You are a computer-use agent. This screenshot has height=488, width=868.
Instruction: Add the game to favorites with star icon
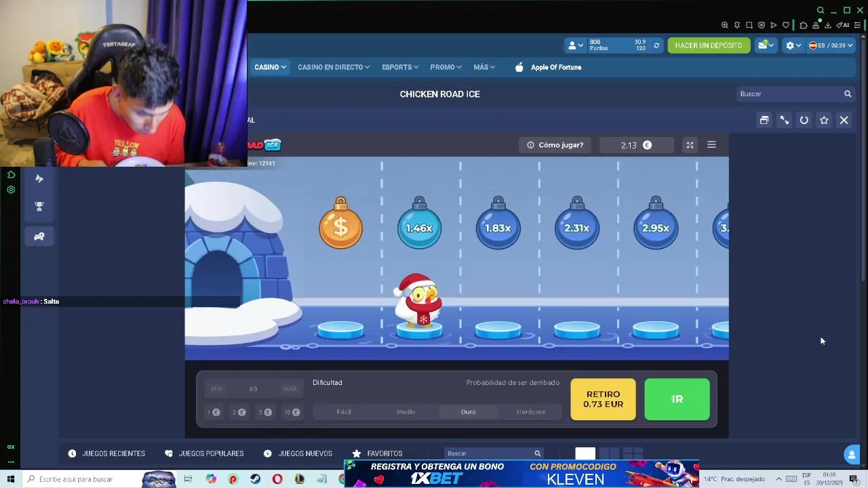click(824, 120)
